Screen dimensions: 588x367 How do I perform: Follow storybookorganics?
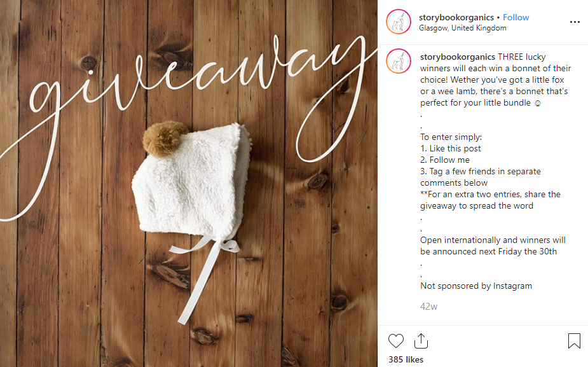[516, 17]
